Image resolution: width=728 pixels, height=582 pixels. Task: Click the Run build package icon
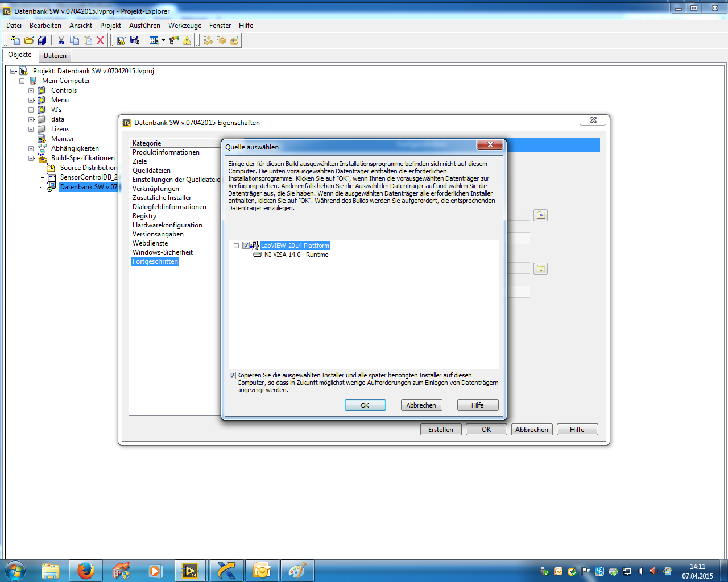click(234, 40)
